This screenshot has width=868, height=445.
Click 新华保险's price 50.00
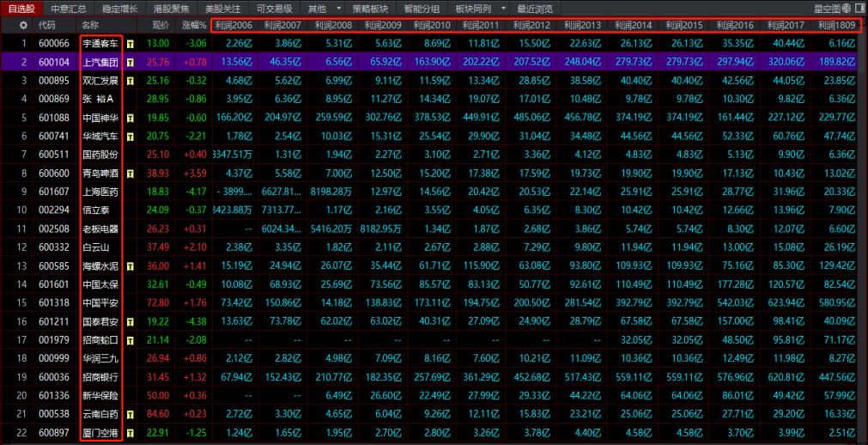(158, 396)
